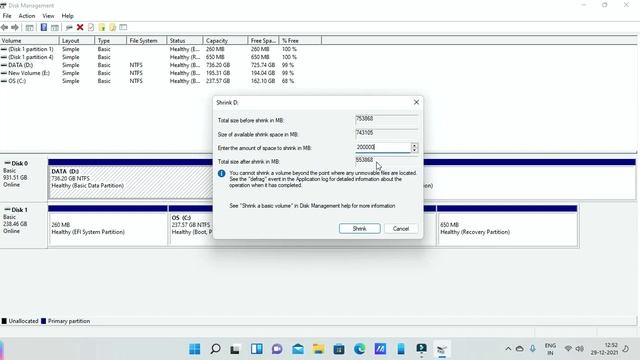The width and height of the screenshot is (640, 360).
Task: Click the blue info icon in Shrink dialog
Action: [222, 173]
